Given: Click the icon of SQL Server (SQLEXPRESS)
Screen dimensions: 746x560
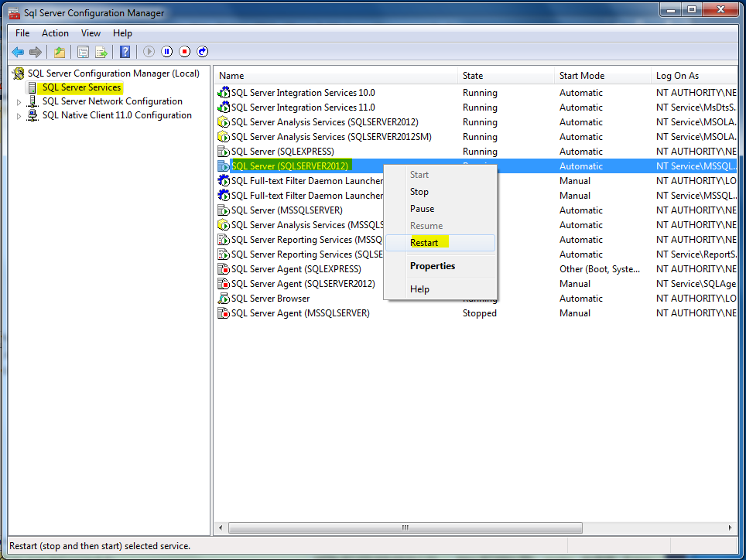Looking at the screenshot, I should click(x=224, y=151).
